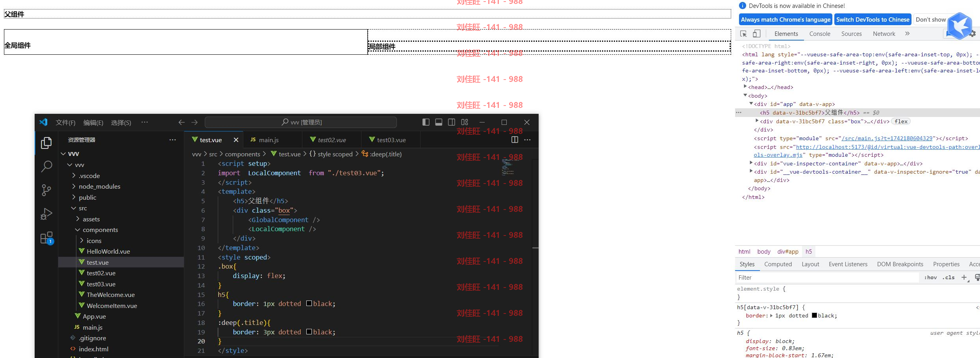Open App.vue from the Explorer
Viewport: 980px width, 358px height.
94,316
